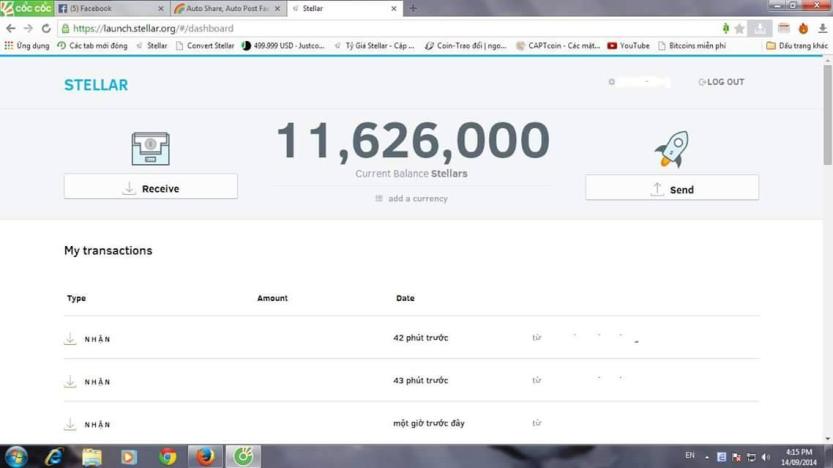The height and width of the screenshot is (468, 833).
Task: Click the browser Back arrow
Action: pos(11,29)
